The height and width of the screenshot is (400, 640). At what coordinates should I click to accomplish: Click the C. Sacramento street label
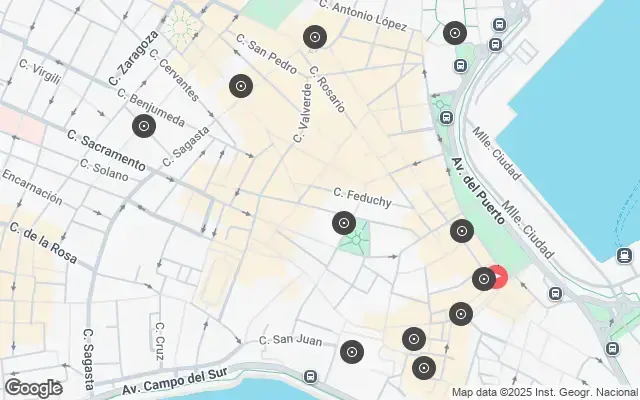(x=106, y=151)
